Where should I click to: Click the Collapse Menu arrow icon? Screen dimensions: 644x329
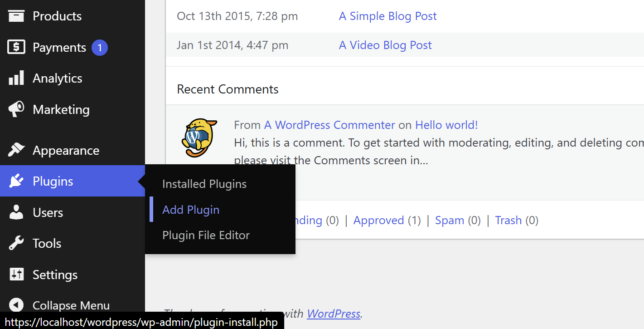(x=16, y=305)
